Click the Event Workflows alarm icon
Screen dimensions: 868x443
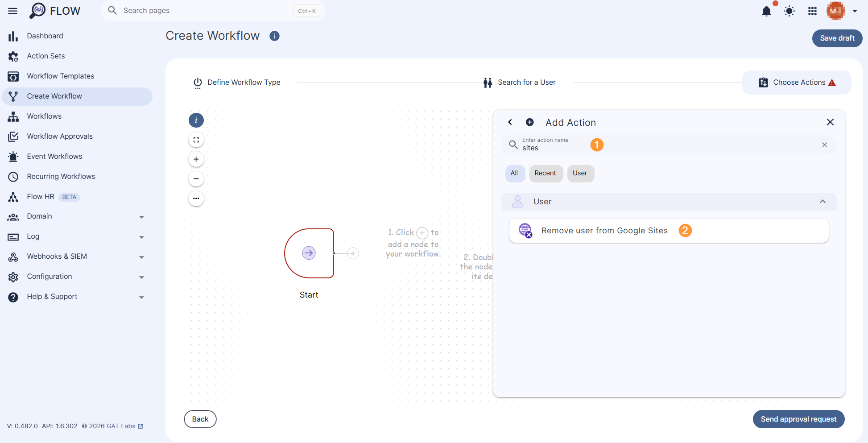pyautogui.click(x=13, y=157)
